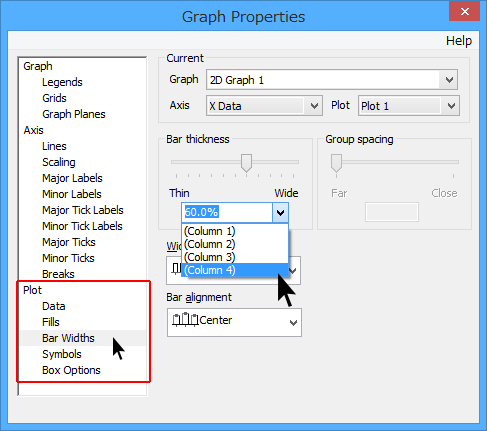Viewport: 487px width, 431px height.
Task: Click the Group spacing slider handle
Action: point(336,163)
